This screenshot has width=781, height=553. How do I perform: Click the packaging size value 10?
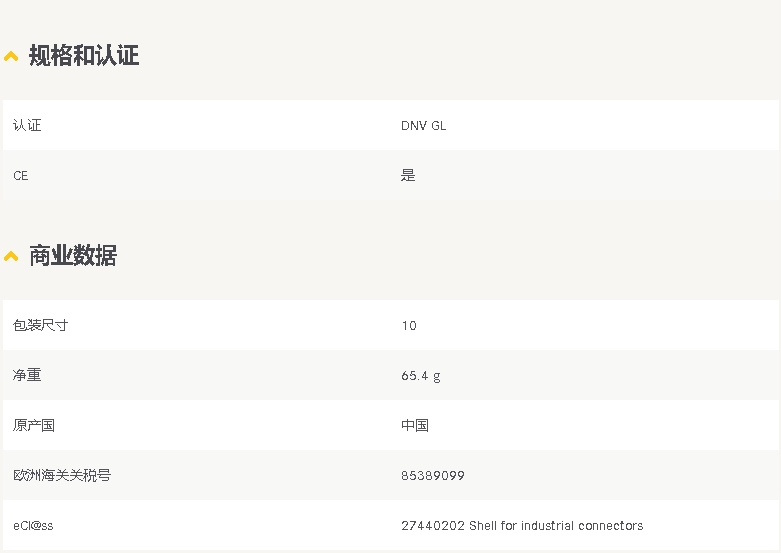[x=409, y=326]
